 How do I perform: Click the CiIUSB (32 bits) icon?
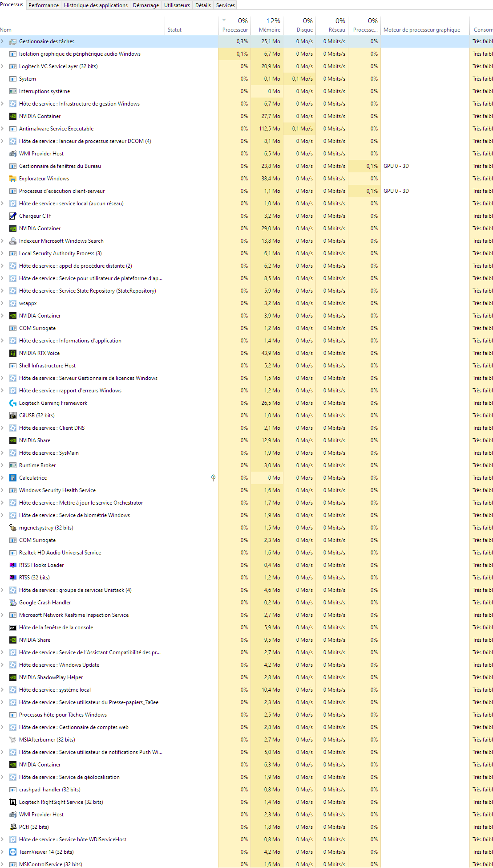(13, 416)
